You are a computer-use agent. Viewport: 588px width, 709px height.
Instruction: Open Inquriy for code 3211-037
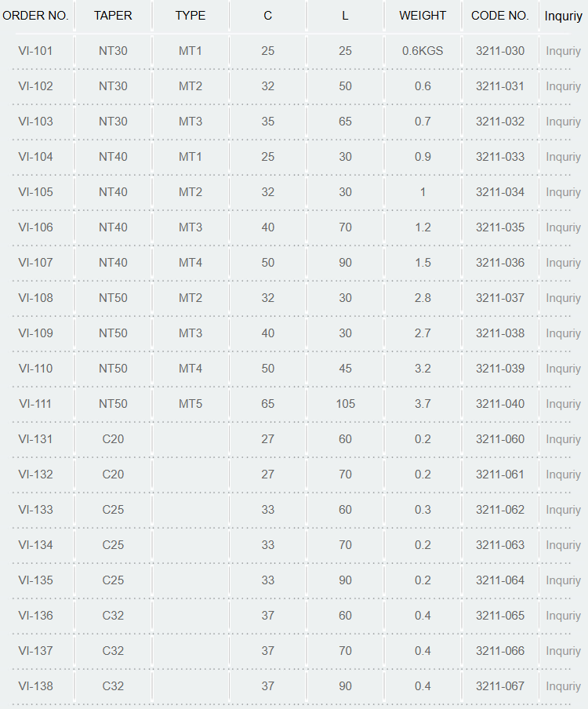563,298
